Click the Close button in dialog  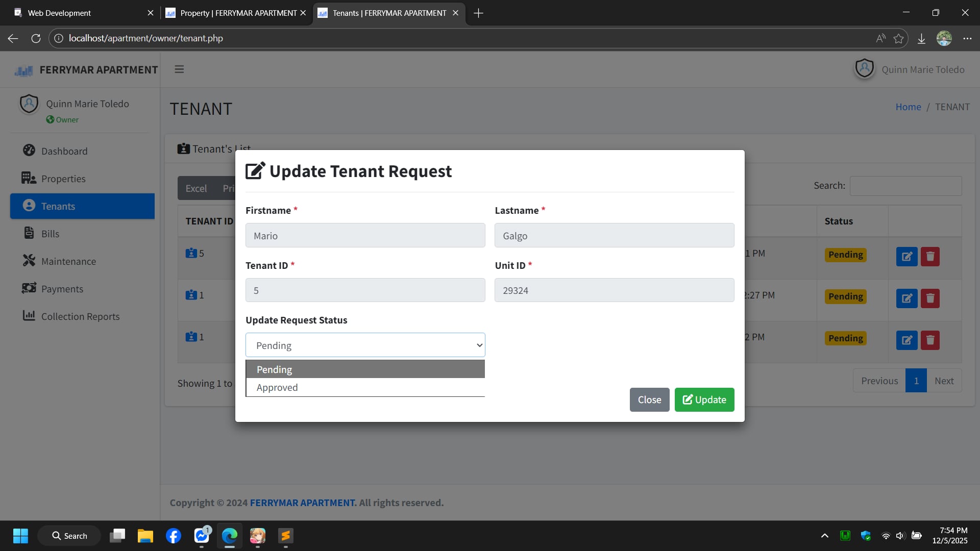(649, 399)
